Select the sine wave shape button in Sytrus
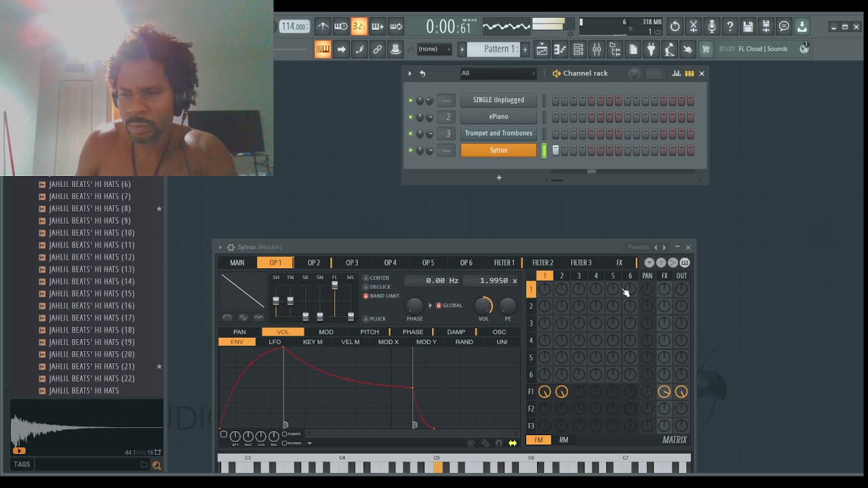The height and width of the screenshot is (488, 868). click(x=243, y=317)
